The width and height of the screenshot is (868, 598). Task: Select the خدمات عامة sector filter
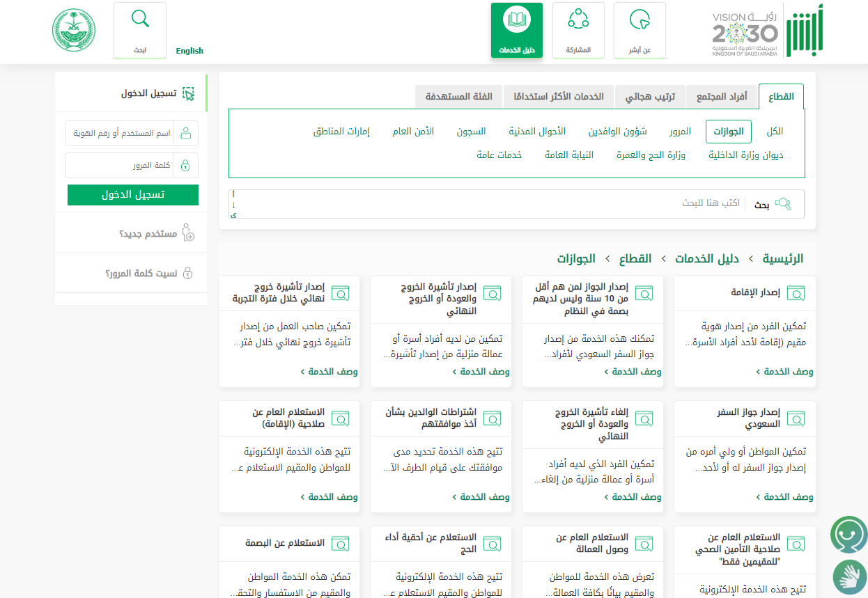(499, 155)
